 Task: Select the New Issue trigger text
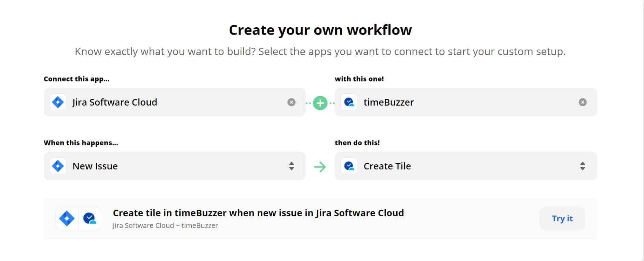(95, 166)
